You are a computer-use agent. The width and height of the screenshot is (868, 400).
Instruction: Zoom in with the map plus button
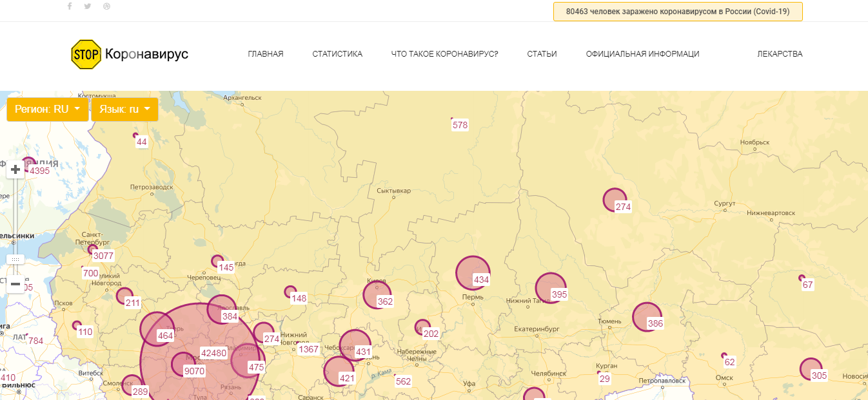(x=15, y=169)
